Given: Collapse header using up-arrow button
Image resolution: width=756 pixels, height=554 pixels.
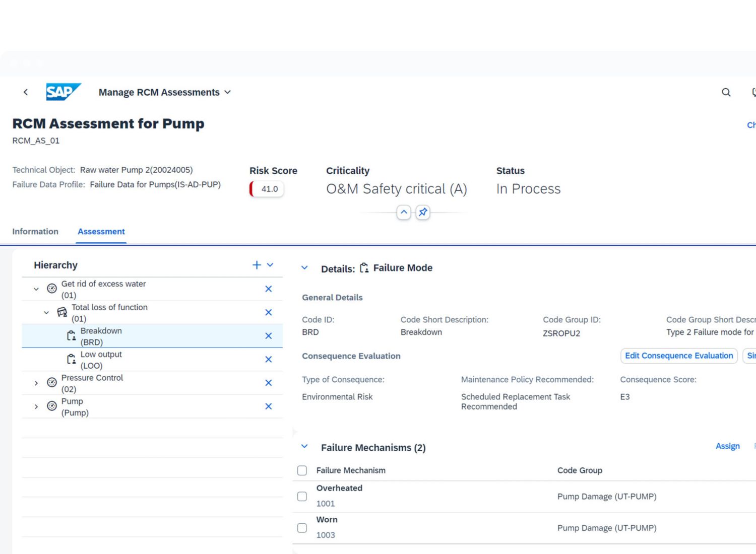Looking at the screenshot, I should pyautogui.click(x=404, y=213).
